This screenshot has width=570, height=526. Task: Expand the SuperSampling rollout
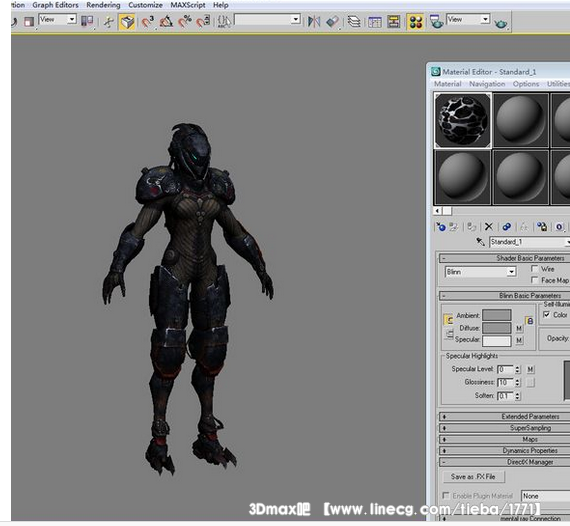505,428
